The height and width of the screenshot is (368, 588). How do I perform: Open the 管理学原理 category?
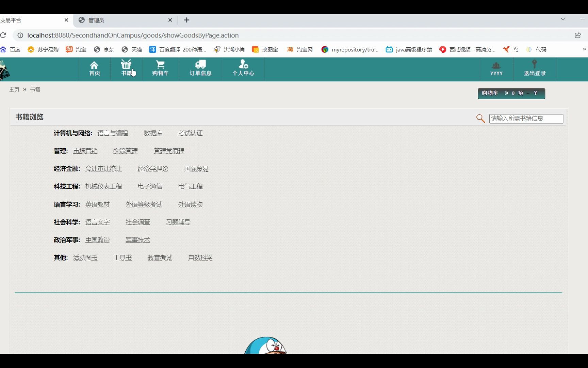169,151
